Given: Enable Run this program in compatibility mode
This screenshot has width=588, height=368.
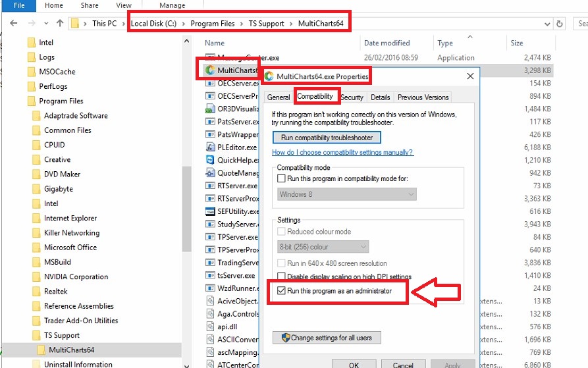Looking at the screenshot, I should click(x=281, y=178).
